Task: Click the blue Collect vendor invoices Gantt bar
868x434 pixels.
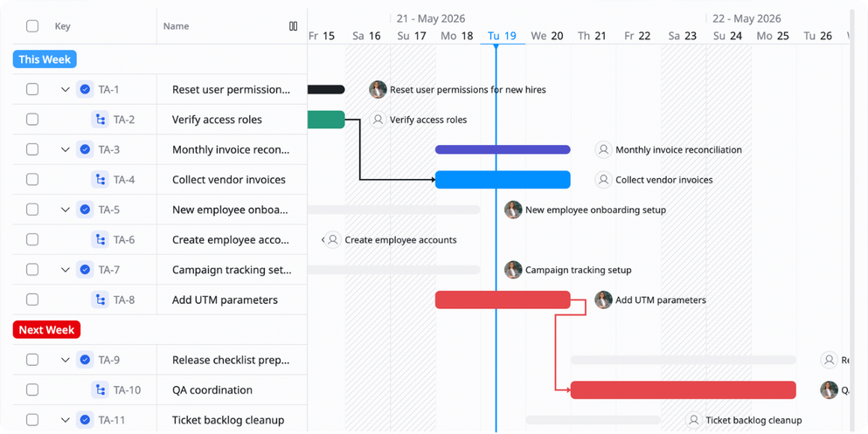Action: (503, 180)
